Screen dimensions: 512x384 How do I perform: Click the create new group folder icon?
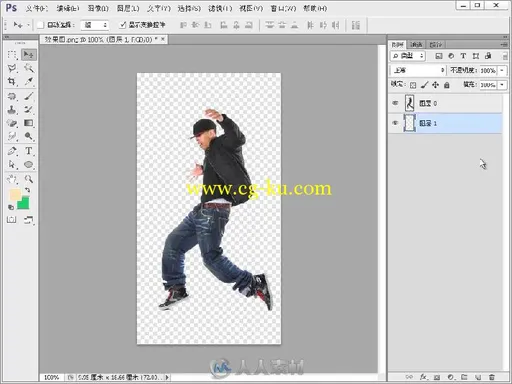(464, 377)
